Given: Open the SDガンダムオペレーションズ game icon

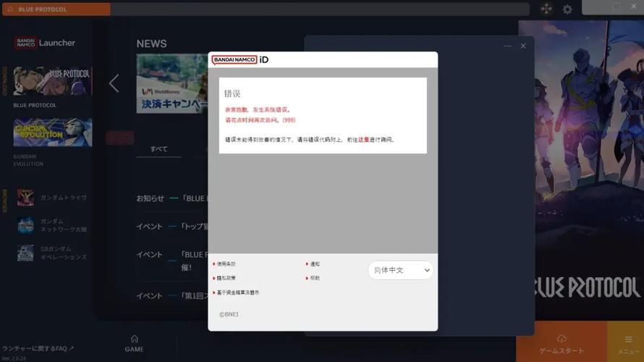Looking at the screenshot, I should (25, 253).
